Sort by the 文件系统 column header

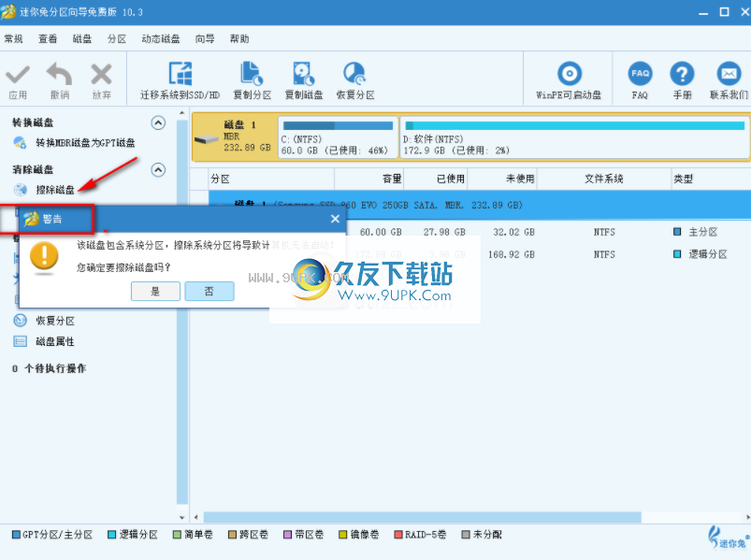(604, 179)
